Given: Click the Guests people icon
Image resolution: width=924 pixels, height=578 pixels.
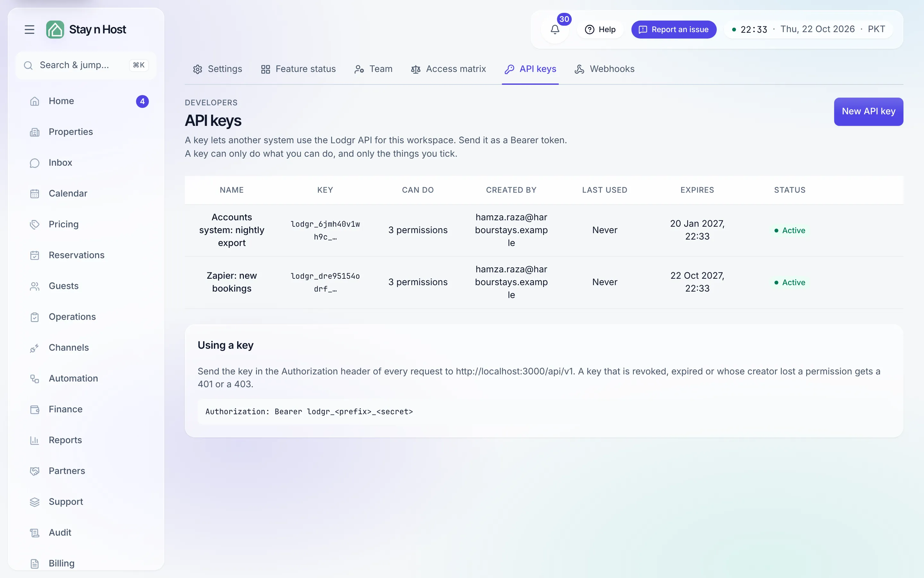Looking at the screenshot, I should pyautogui.click(x=35, y=286).
